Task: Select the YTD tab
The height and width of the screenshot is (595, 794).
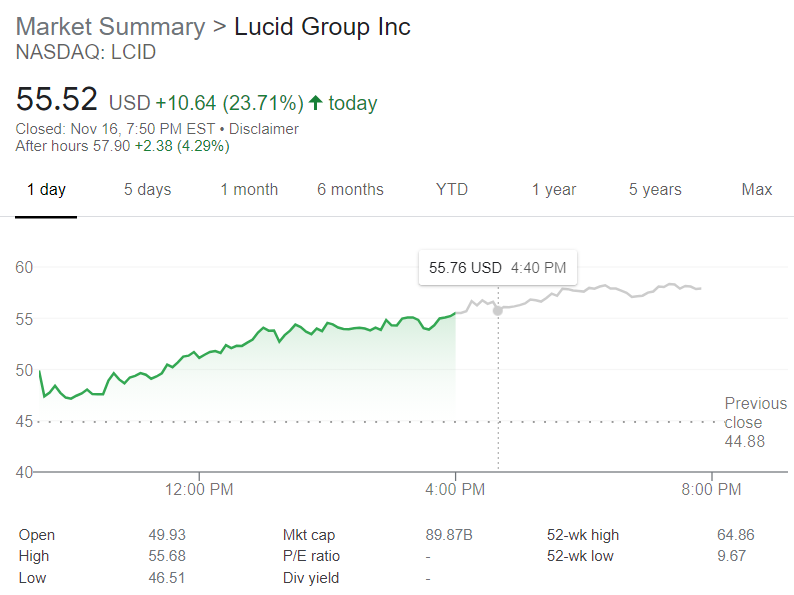Action: [x=452, y=189]
